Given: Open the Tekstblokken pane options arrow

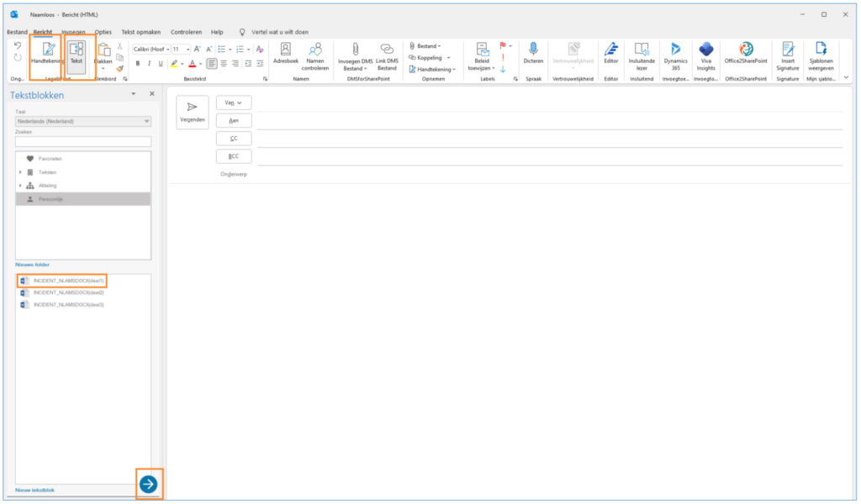Looking at the screenshot, I should point(133,94).
